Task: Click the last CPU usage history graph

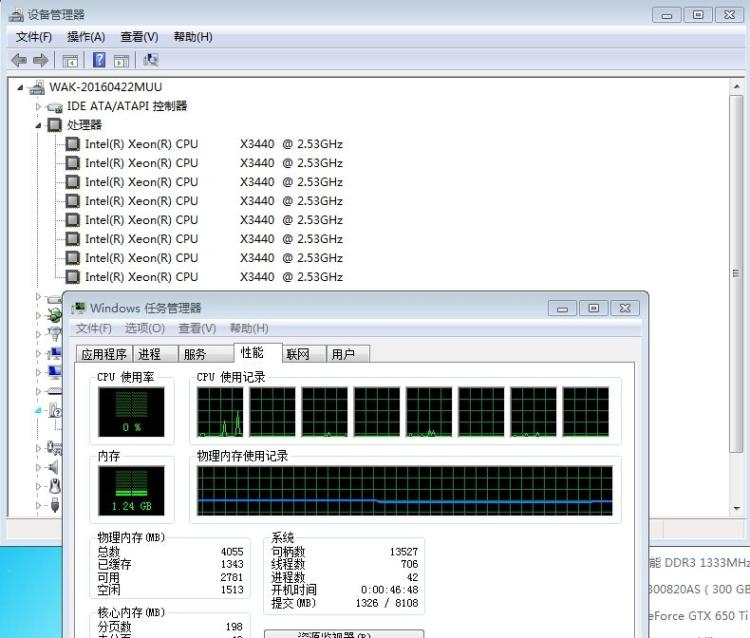Action: (x=586, y=412)
